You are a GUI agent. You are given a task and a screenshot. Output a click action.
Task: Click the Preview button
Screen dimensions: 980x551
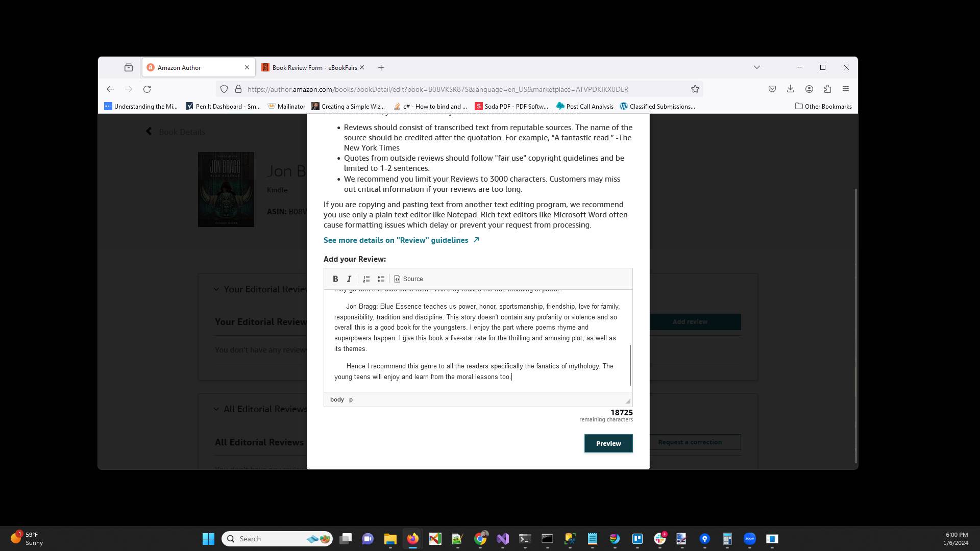pyautogui.click(x=608, y=443)
